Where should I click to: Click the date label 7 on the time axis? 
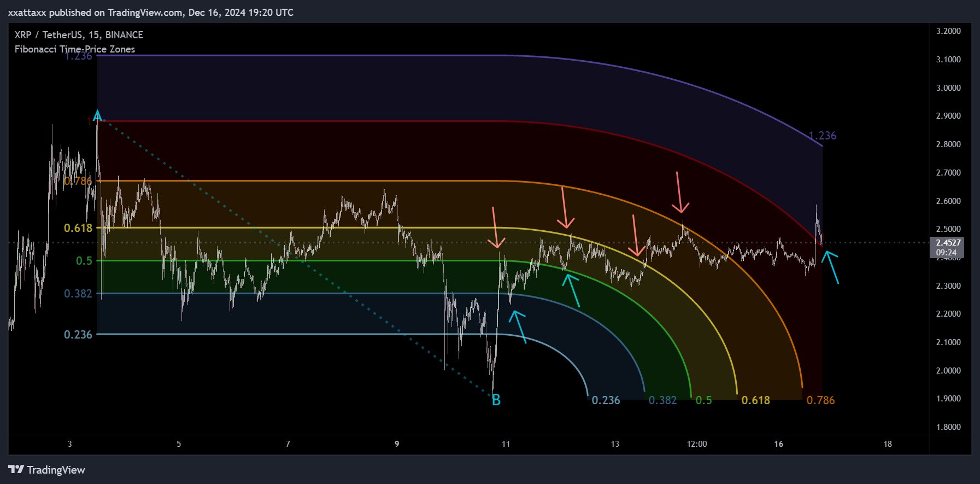click(x=288, y=444)
